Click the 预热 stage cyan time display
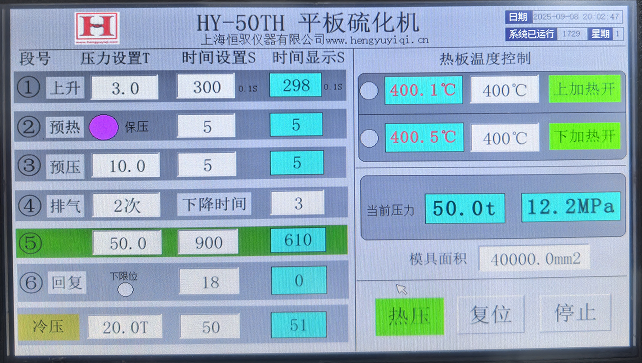The width and height of the screenshot is (642, 363). [x=296, y=124]
